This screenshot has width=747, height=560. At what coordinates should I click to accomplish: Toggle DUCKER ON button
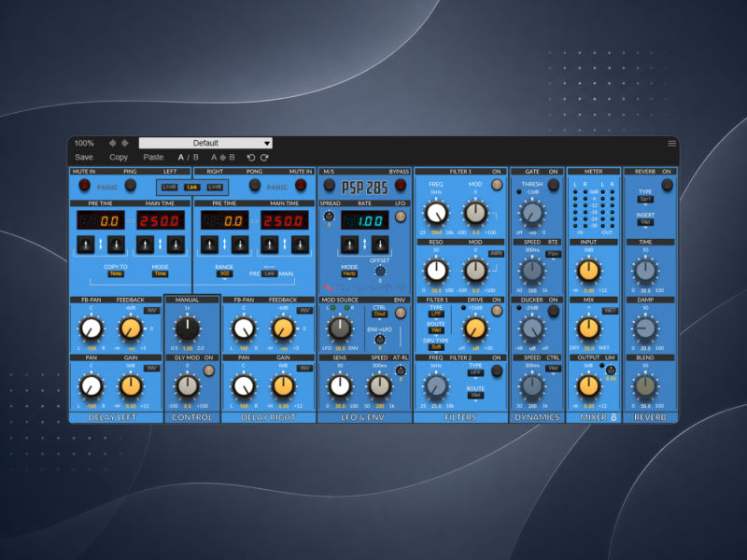554,311
